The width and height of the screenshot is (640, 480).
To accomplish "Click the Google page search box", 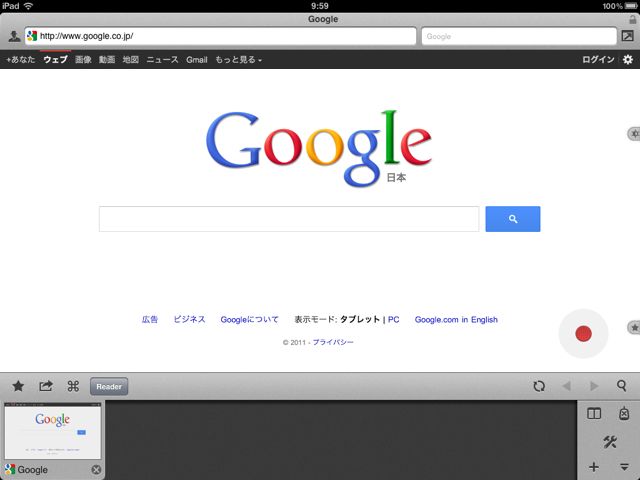I will [289, 219].
